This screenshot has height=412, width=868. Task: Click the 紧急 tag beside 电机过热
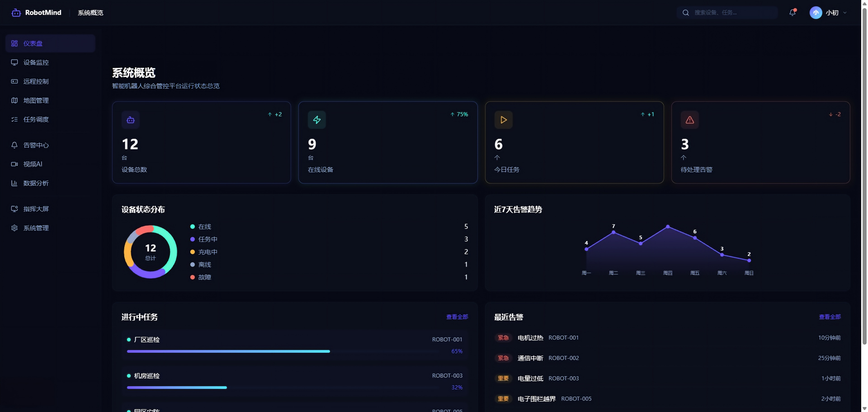pos(503,338)
